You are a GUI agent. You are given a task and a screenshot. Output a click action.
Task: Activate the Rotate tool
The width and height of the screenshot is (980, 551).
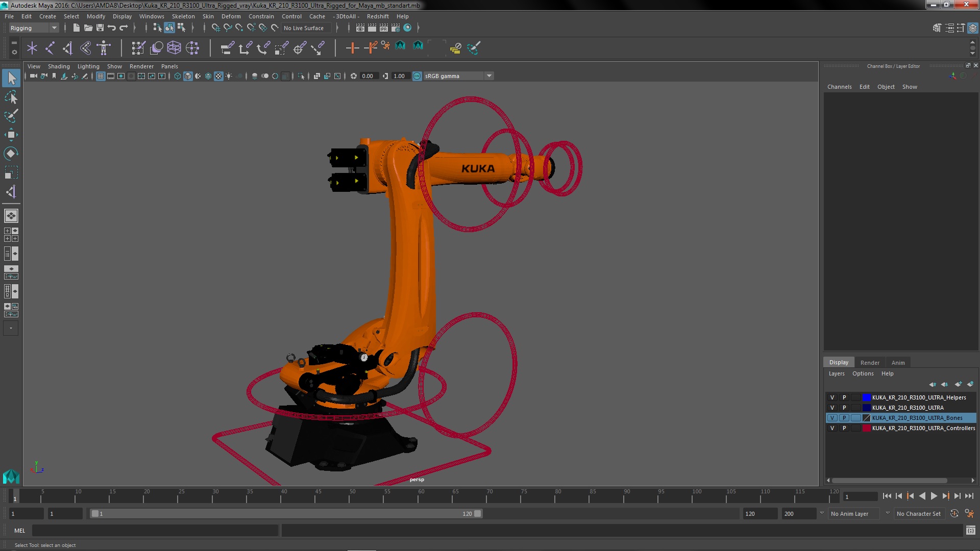[11, 154]
